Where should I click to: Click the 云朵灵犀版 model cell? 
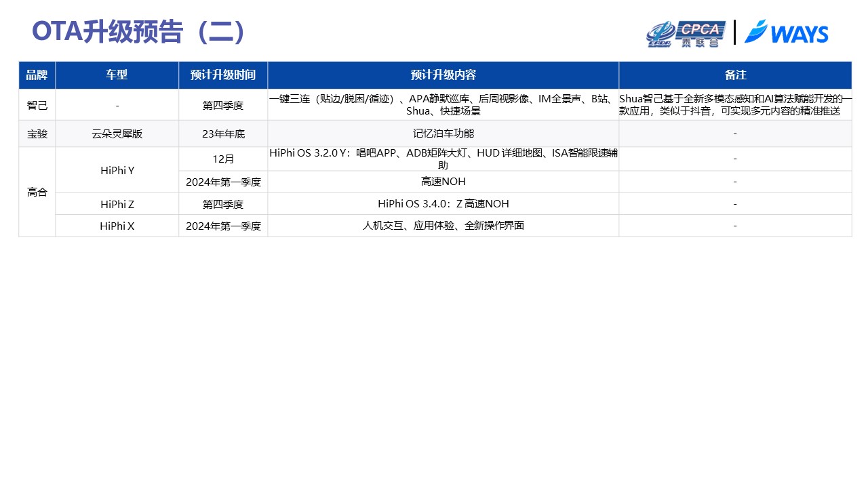coord(117,134)
